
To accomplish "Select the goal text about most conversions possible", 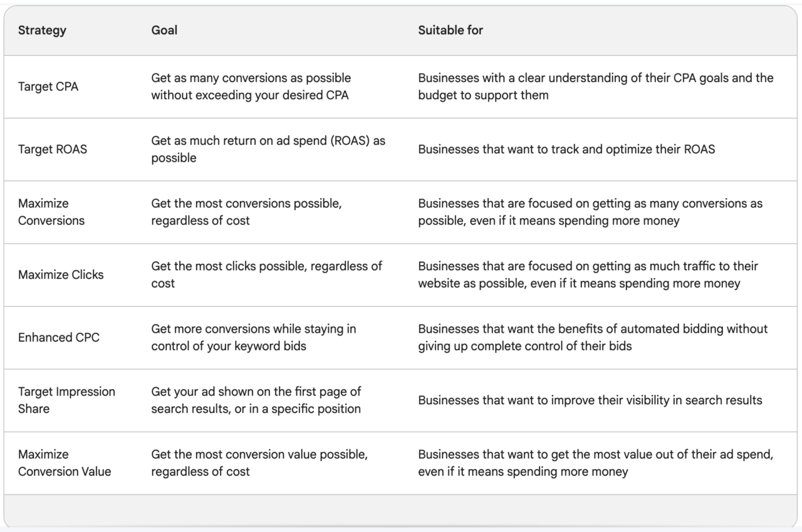I will (246, 212).
